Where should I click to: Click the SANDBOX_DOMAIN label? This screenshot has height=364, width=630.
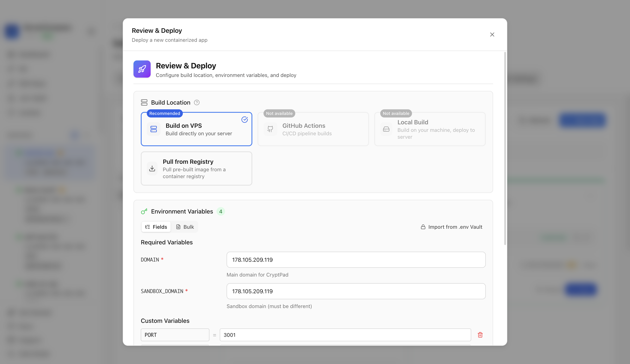click(x=162, y=291)
